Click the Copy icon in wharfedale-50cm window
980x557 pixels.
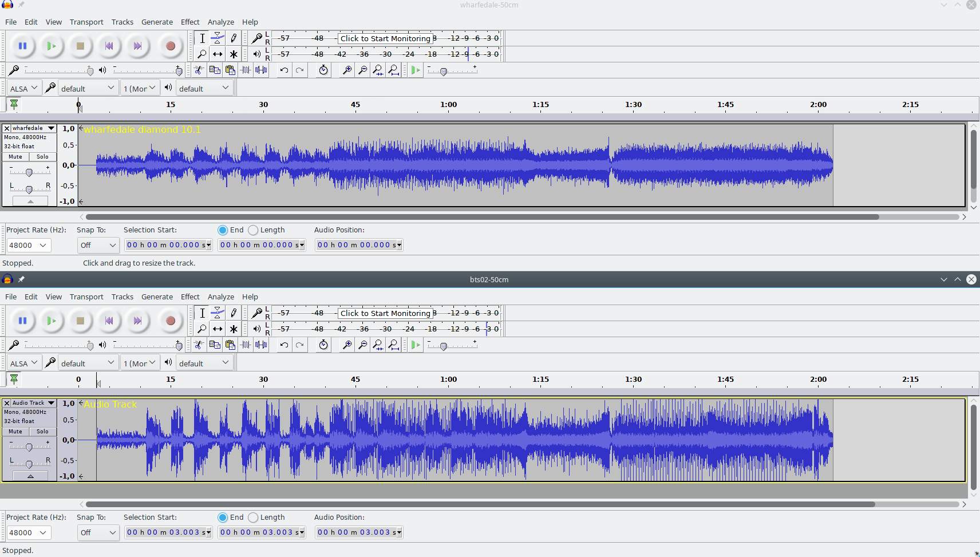[215, 70]
